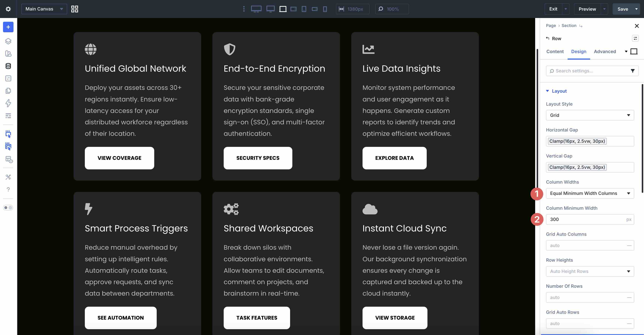The width and height of the screenshot is (644, 335).
Task: Collapse the Layout section
Action: [x=548, y=91]
